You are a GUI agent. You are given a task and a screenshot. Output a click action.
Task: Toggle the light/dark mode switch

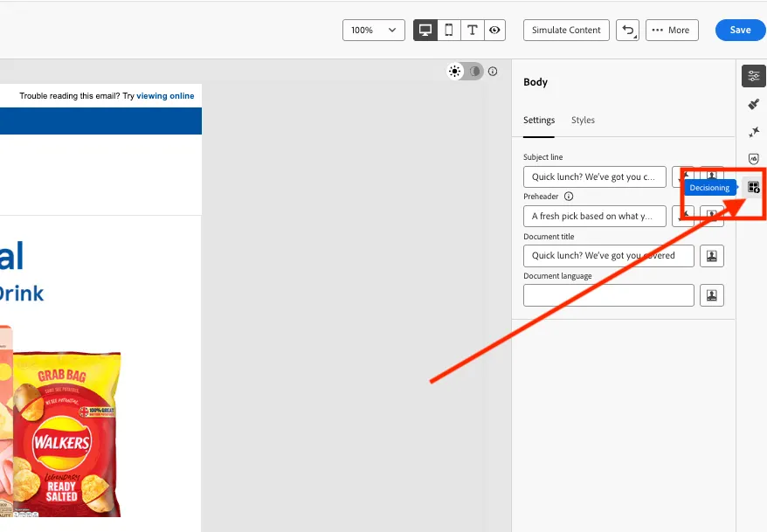[x=465, y=72]
